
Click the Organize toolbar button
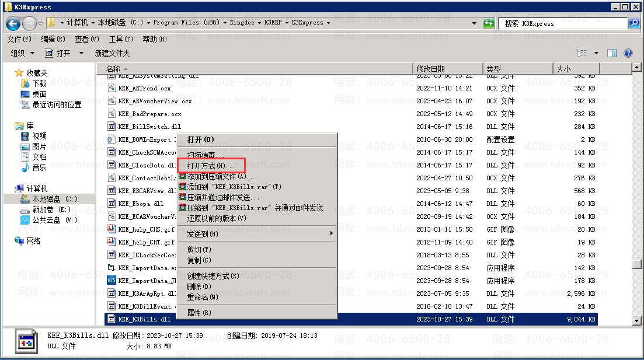click(22, 53)
